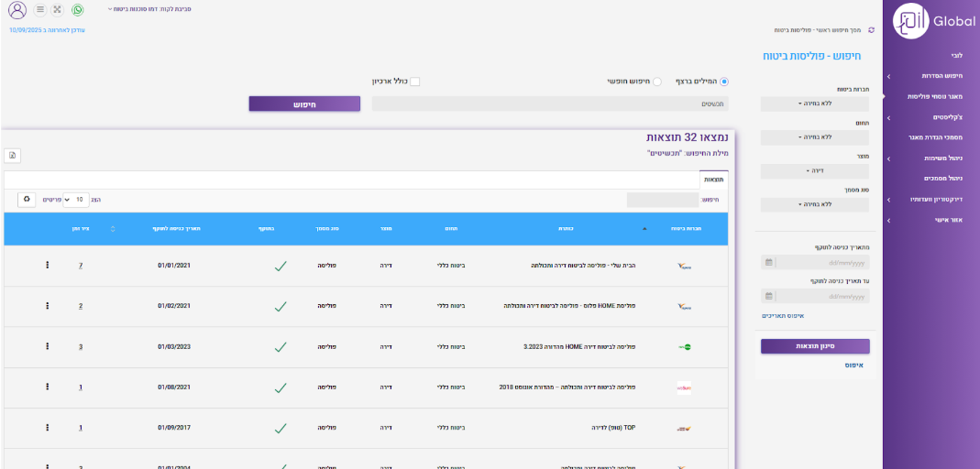Export results with the Excel icon
Image resolution: width=980 pixels, height=469 pixels.
(12, 155)
